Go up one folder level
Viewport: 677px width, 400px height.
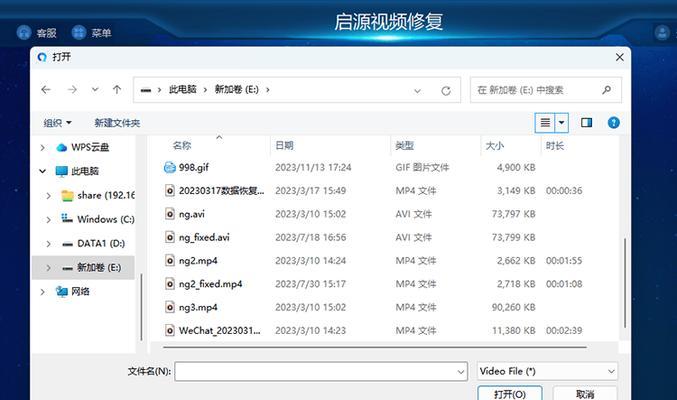coord(117,89)
